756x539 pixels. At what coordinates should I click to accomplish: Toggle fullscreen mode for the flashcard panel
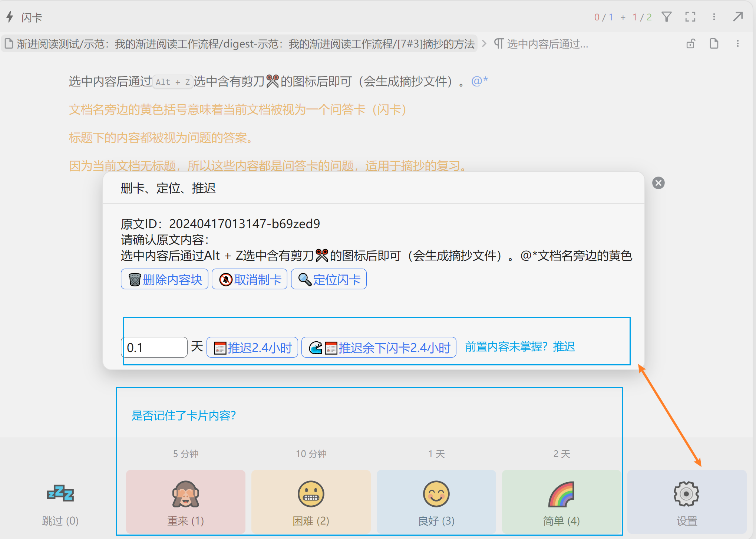point(690,17)
